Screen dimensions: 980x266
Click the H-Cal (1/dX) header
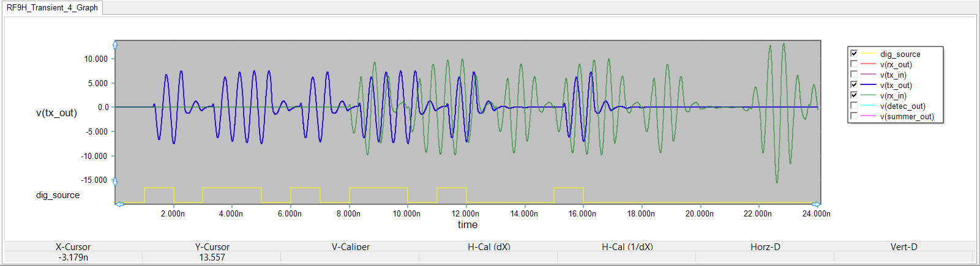tap(627, 247)
